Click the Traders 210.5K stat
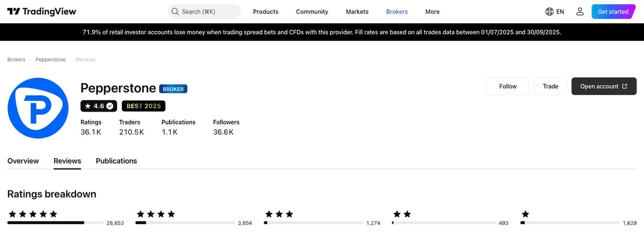The width and height of the screenshot is (644, 235). coord(131,127)
